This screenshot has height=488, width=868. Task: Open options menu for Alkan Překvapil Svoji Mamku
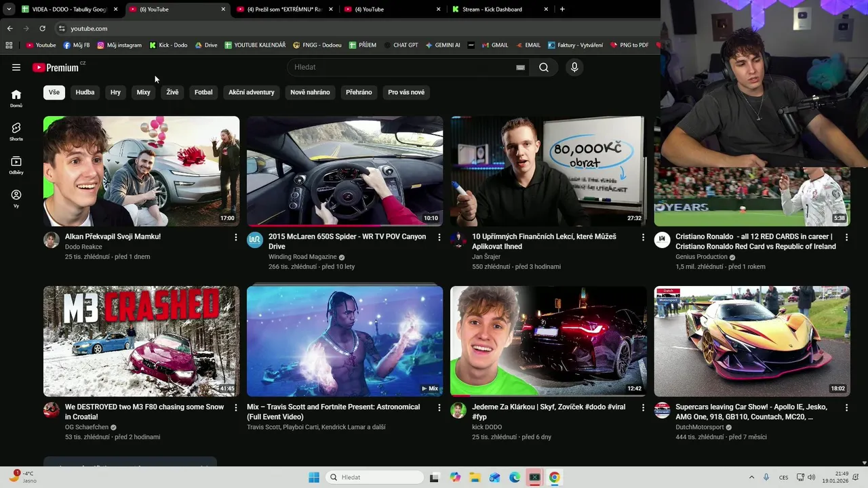tap(236, 237)
